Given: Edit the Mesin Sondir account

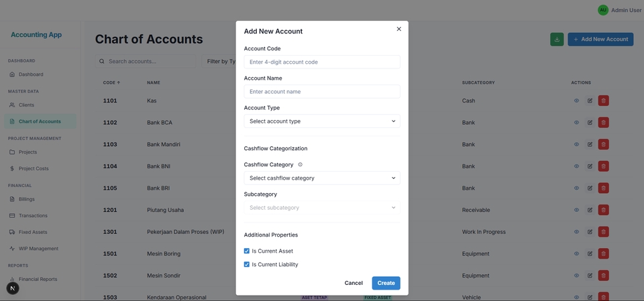Looking at the screenshot, I should (x=590, y=276).
